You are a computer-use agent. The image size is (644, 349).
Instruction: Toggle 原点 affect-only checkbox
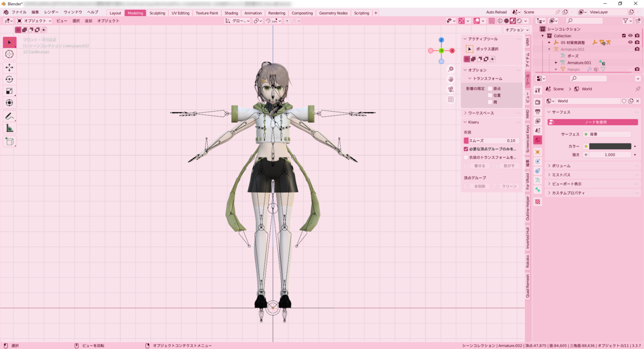[x=489, y=88]
